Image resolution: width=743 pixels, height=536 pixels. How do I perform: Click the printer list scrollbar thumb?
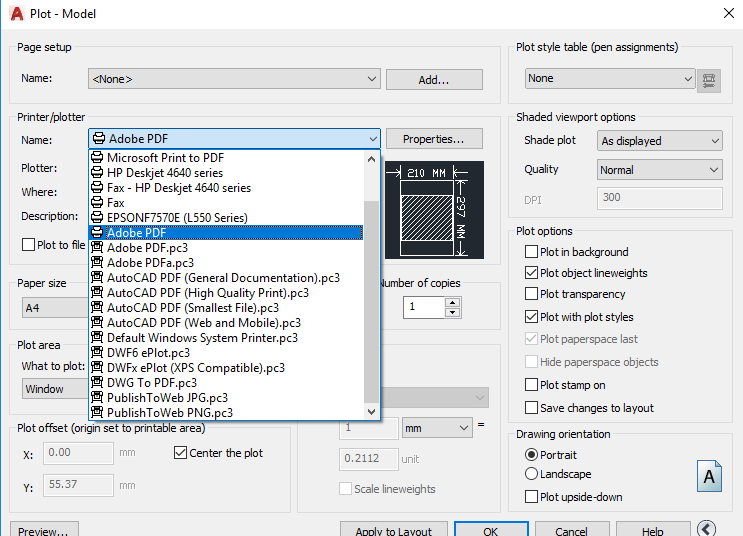372,301
